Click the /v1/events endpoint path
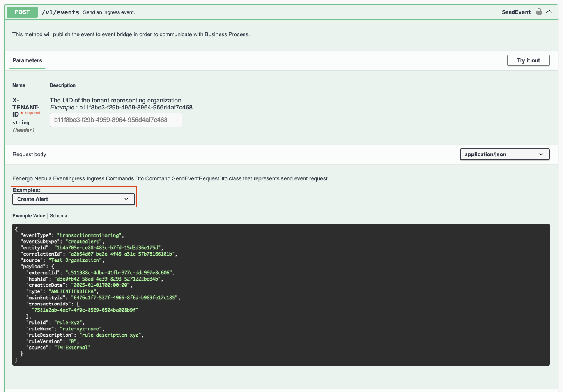Image resolution: width=563 pixels, height=392 pixels. coord(60,12)
